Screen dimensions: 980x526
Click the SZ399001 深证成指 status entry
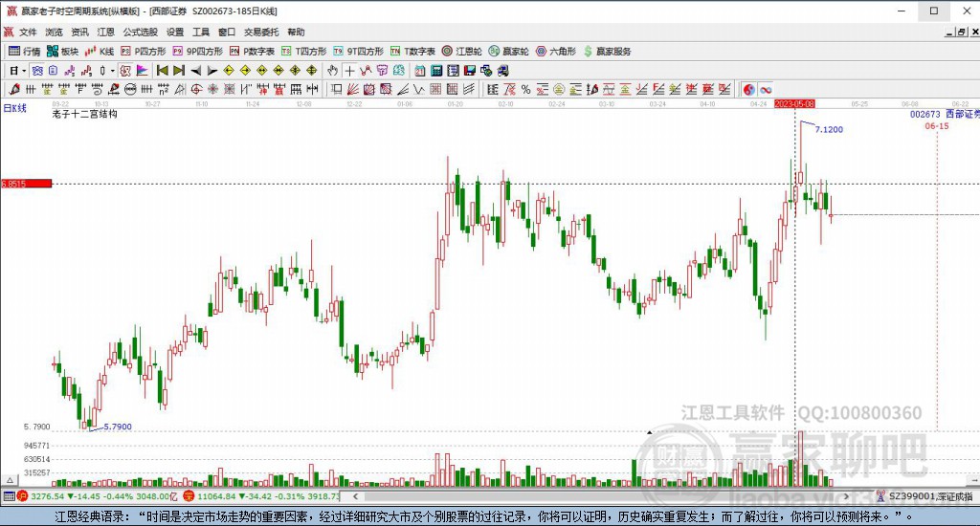point(925,496)
